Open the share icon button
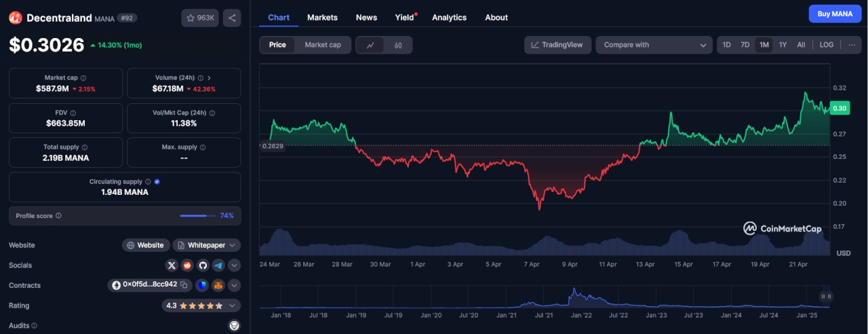This screenshot has height=334, width=868. pos(232,18)
